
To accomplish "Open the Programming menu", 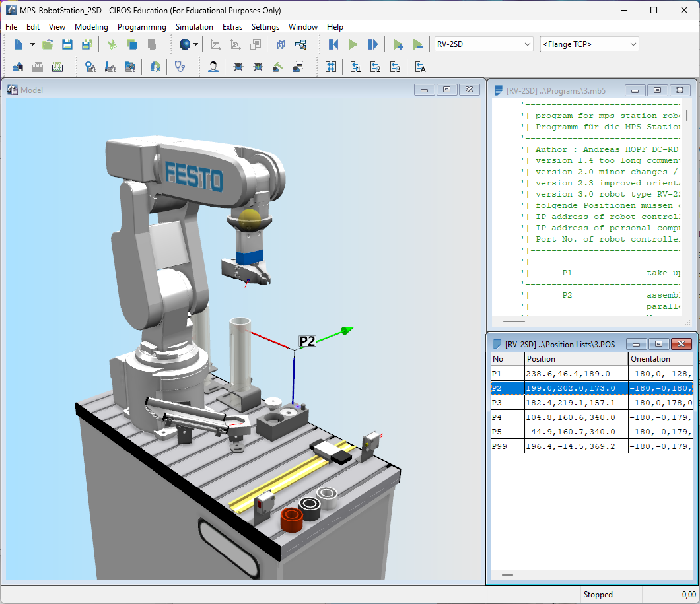I will tap(141, 27).
